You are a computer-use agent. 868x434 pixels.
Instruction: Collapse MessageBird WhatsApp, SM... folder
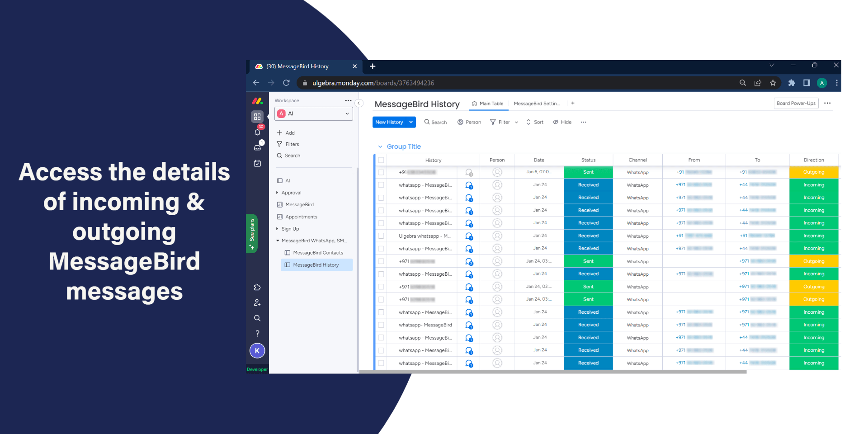[278, 241]
